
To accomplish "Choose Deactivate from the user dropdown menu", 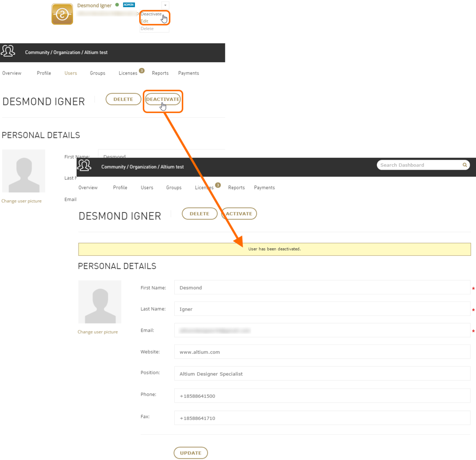I will coord(151,14).
